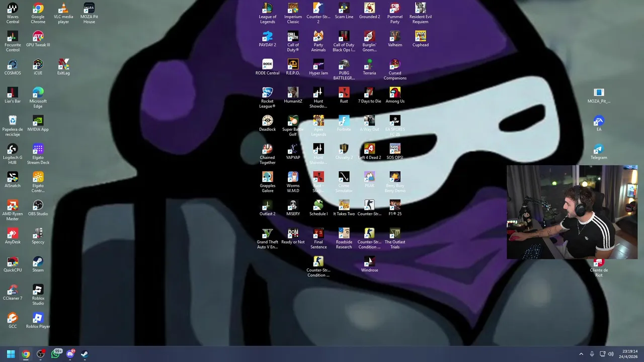
Task: Open the Logitech G HUB icon
Action: coord(13,154)
